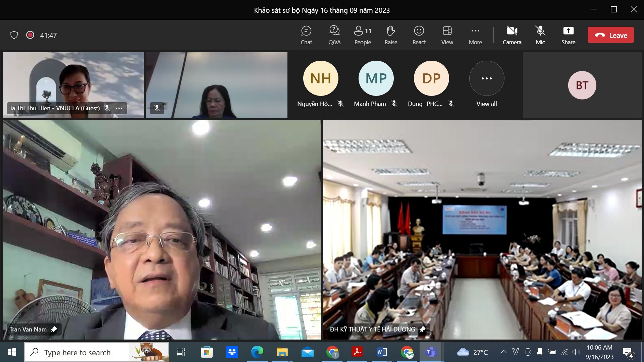Open Microsoft Edge from taskbar
644x362 pixels.
pyautogui.click(x=257, y=352)
